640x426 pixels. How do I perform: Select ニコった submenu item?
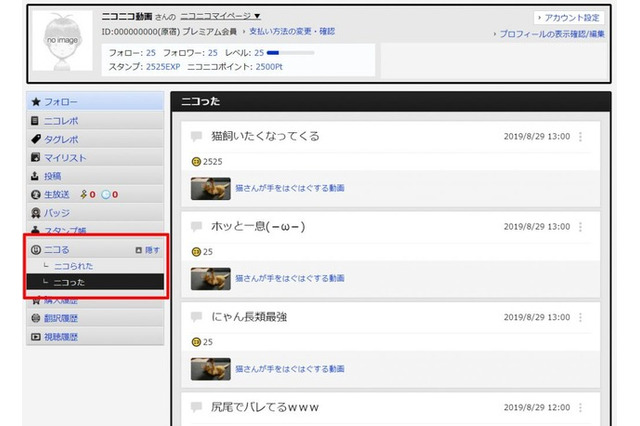[95, 282]
